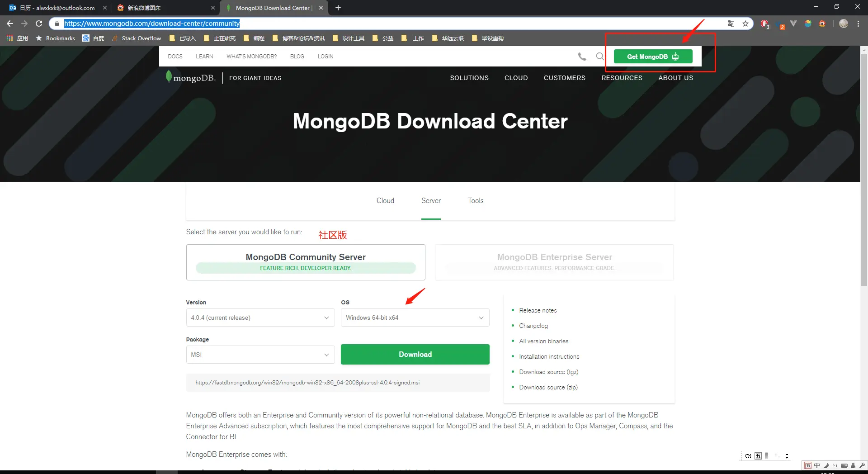Expand the Version dropdown showing 4.0.4
Image resolution: width=868 pixels, height=474 pixels.
[260, 318]
